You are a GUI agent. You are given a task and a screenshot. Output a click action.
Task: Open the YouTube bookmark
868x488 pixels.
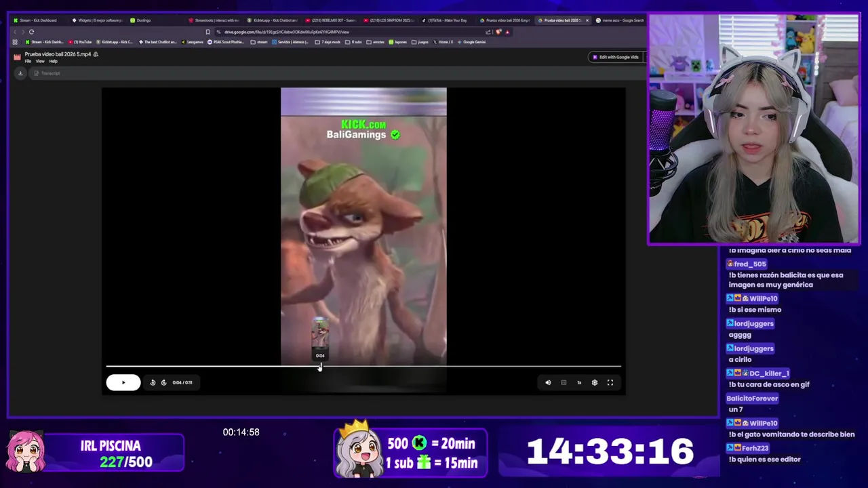[80, 42]
